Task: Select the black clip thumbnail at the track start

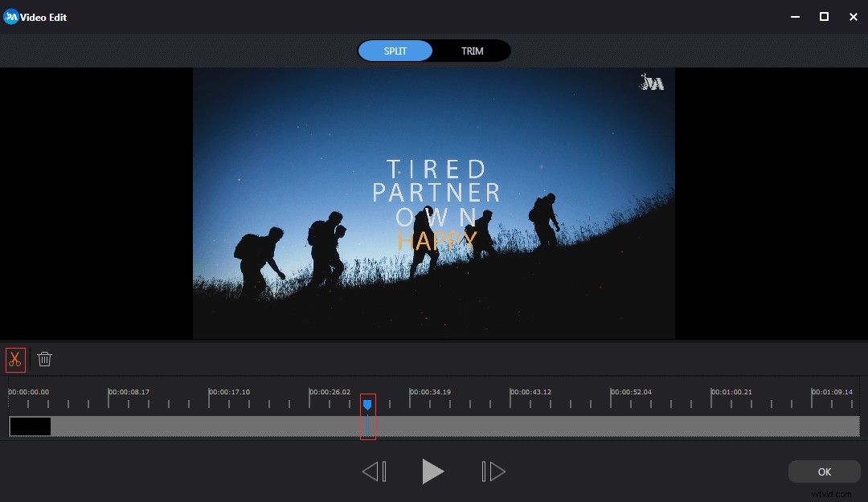Action: 31,426
